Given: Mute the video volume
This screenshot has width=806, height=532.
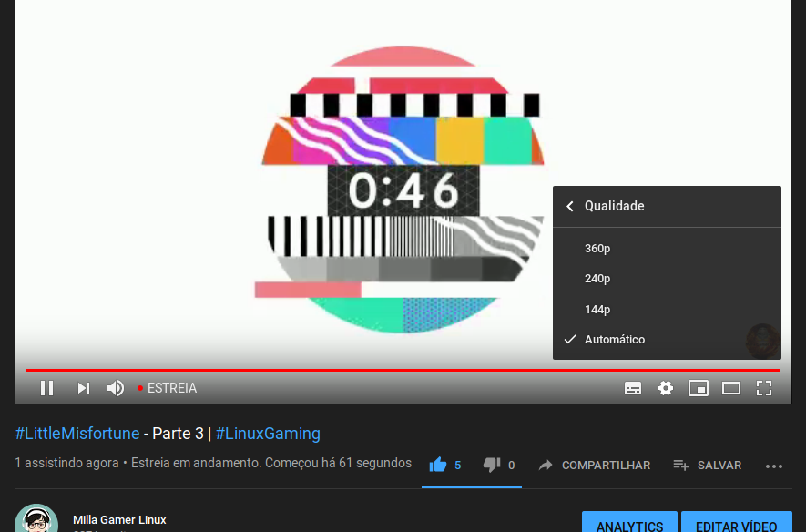Looking at the screenshot, I should [116, 388].
